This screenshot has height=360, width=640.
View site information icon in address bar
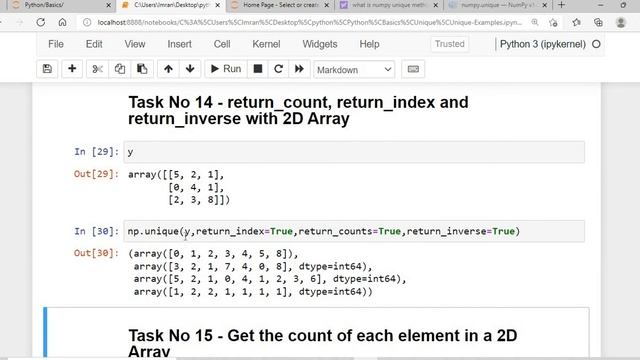click(87, 22)
